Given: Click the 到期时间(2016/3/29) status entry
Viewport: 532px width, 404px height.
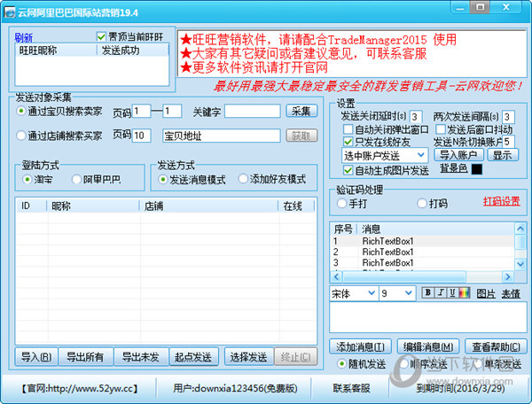Looking at the screenshot, I should pos(460,388).
